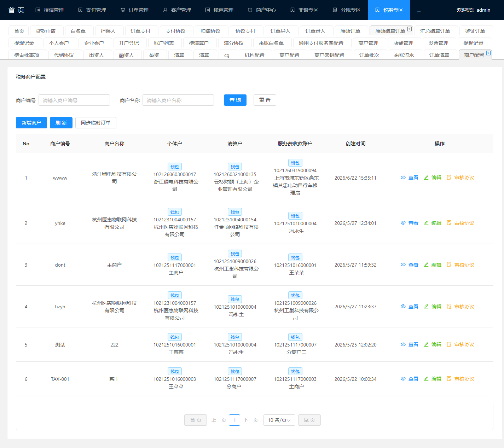Open the 10 条/页 page size dropdown

279,420
